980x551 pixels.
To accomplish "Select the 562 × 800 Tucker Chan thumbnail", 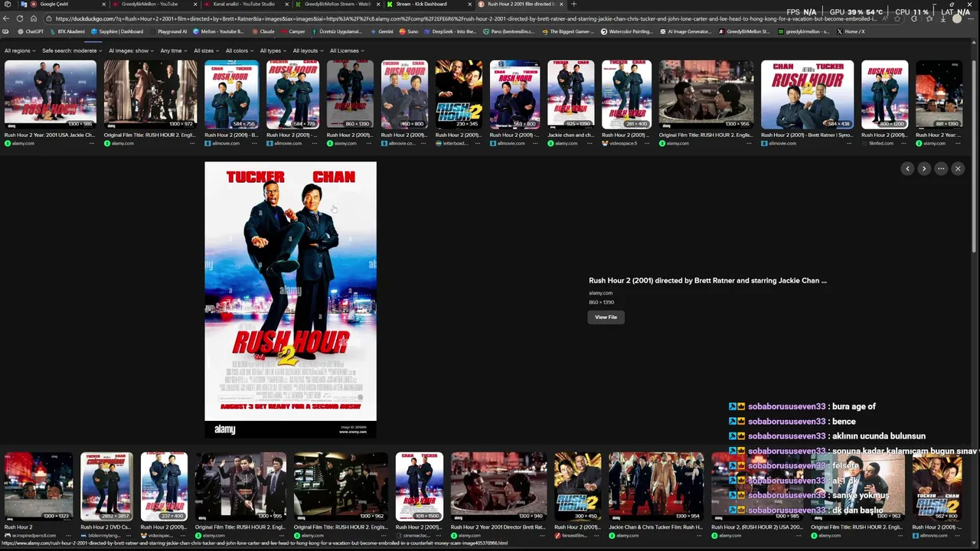I will 937,487.
